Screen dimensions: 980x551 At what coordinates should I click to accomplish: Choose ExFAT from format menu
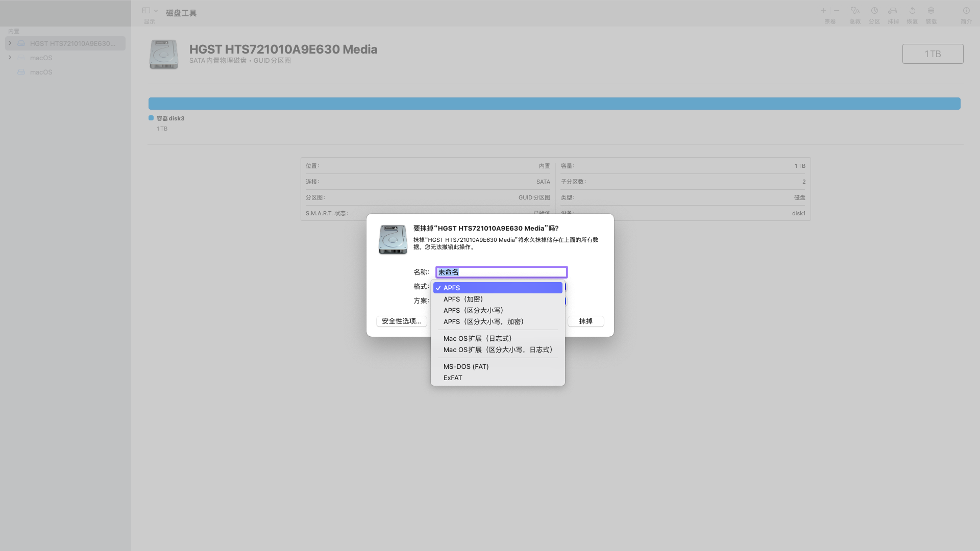pyautogui.click(x=453, y=378)
